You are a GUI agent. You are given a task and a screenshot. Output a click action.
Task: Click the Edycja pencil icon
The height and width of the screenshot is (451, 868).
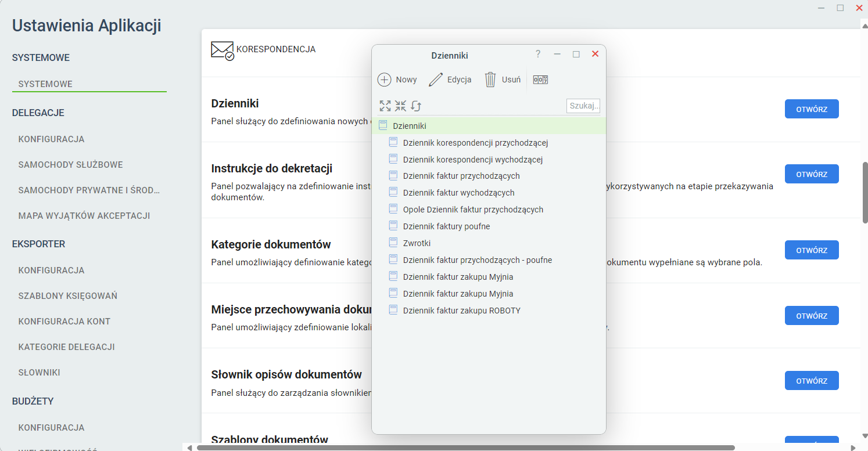click(436, 80)
